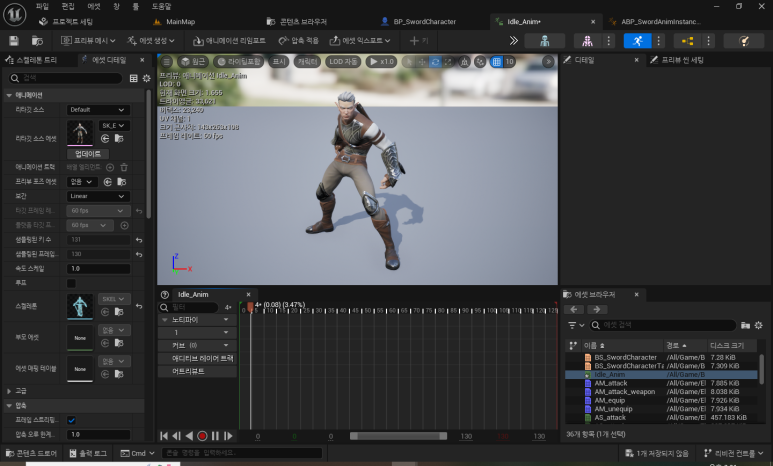
Task: Browse to asset in content browser icon
Action: 37,40
